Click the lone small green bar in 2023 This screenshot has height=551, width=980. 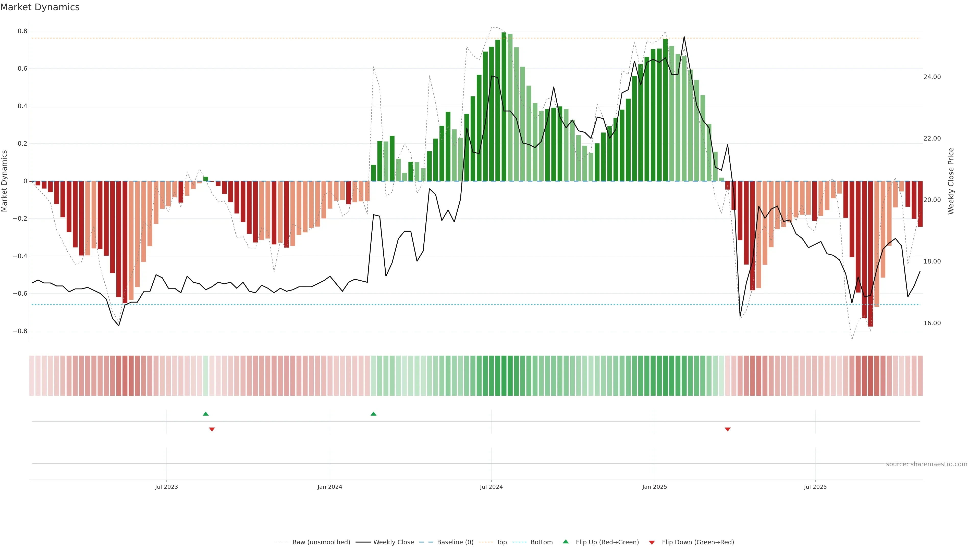[206, 179]
